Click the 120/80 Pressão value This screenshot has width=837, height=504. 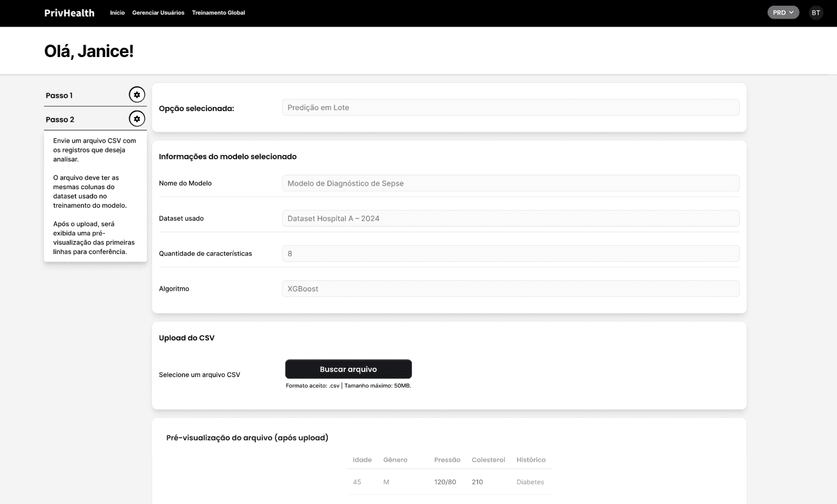(x=447, y=481)
